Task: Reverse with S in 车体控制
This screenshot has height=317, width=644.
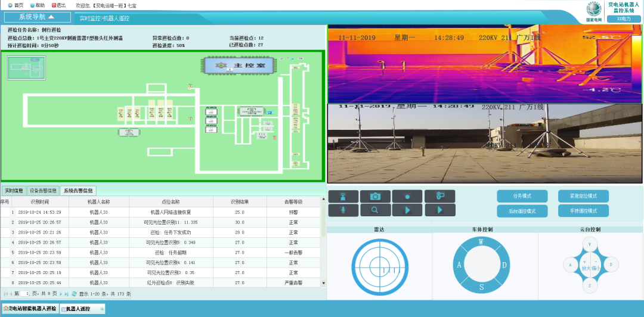Action: 481,287
